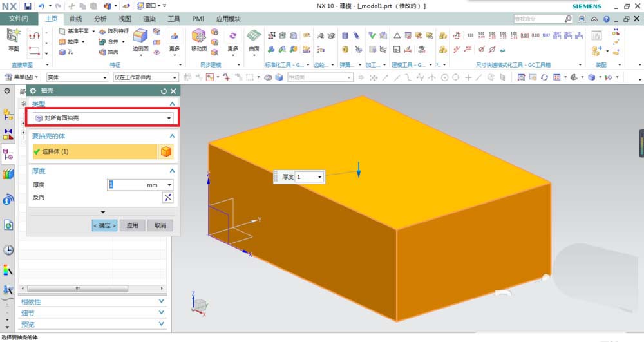Click the 阵列特征 (Pattern Feature) tool
Screen dimensions: 644x342
[114, 31]
